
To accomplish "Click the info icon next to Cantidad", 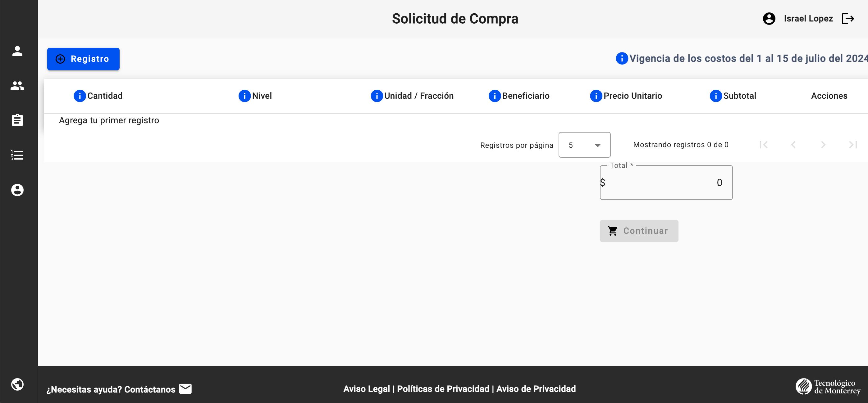I will pos(80,96).
